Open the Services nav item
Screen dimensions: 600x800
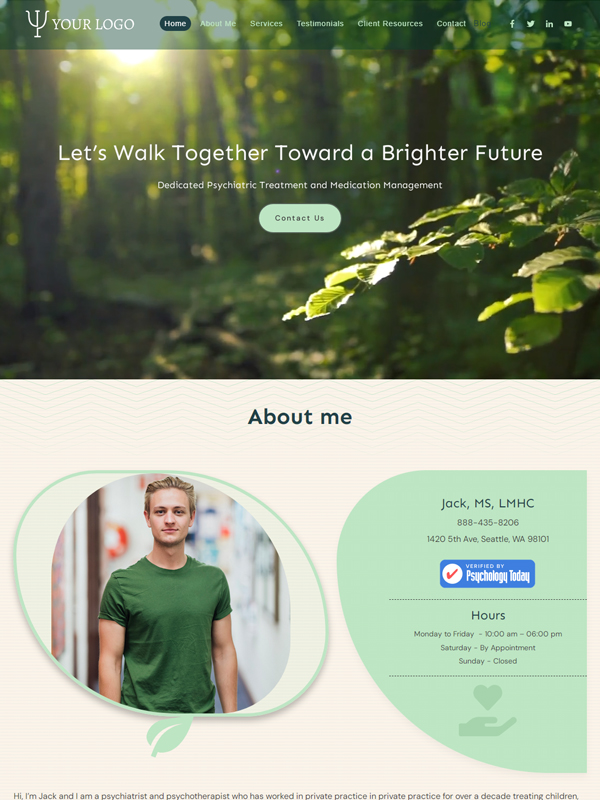[266, 23]
